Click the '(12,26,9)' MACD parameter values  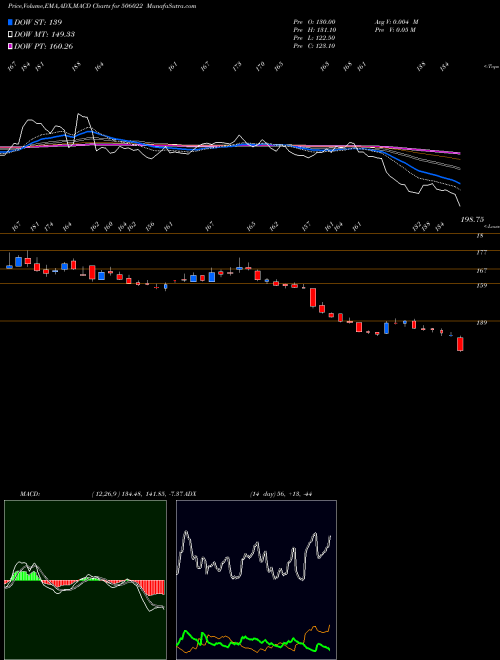106,493
